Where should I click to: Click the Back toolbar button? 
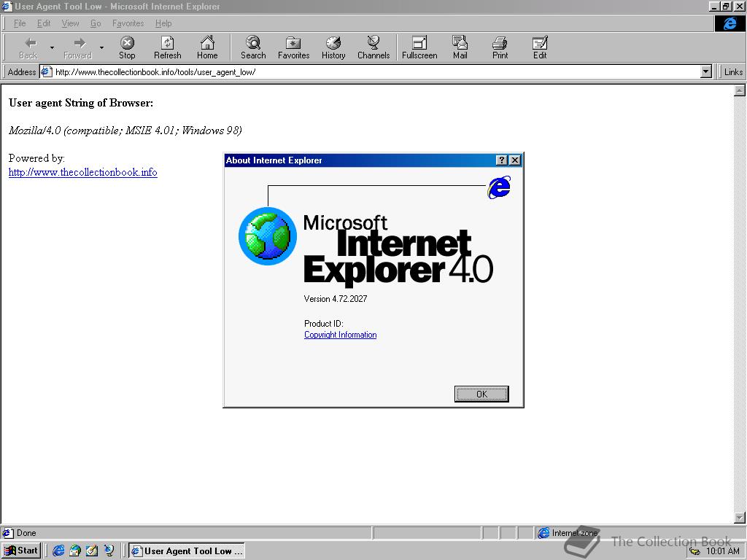coord(28,47)
